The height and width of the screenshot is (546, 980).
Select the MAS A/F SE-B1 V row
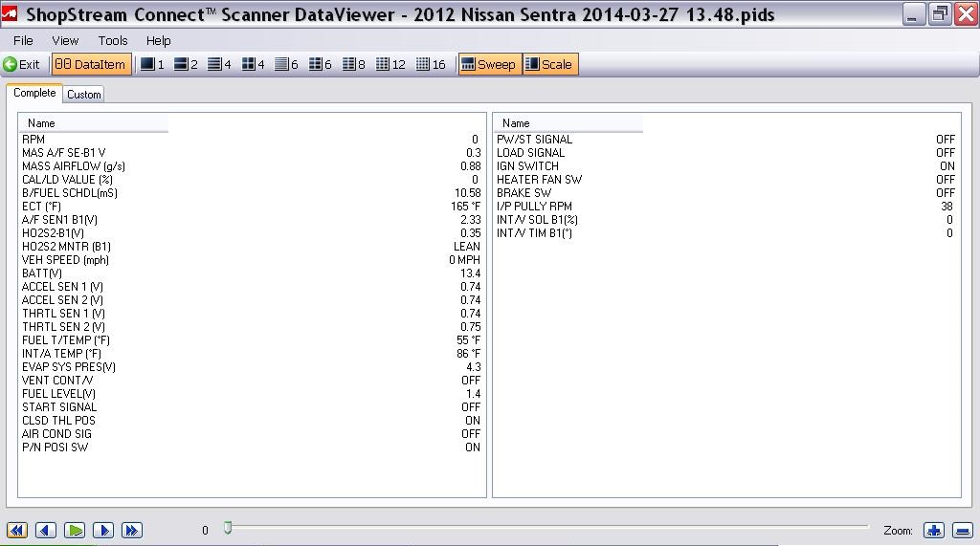[x=252, y=152]
